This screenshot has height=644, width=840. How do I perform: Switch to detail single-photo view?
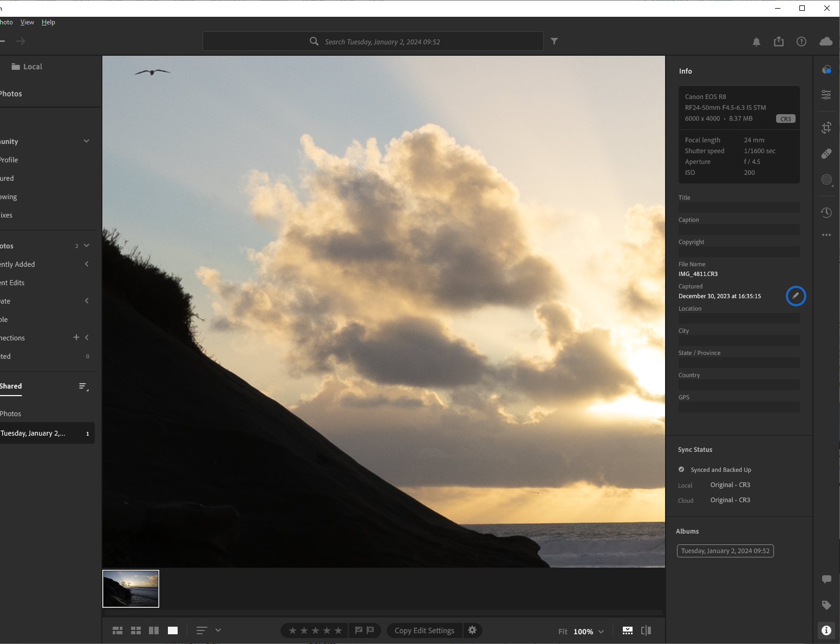click(173, 630)
